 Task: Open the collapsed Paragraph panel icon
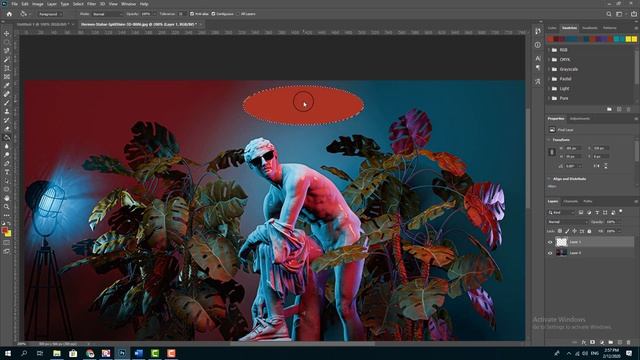538,67
